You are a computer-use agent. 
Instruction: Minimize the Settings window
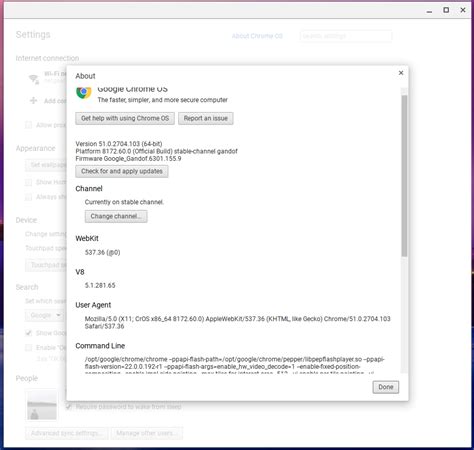pos(429,11)
